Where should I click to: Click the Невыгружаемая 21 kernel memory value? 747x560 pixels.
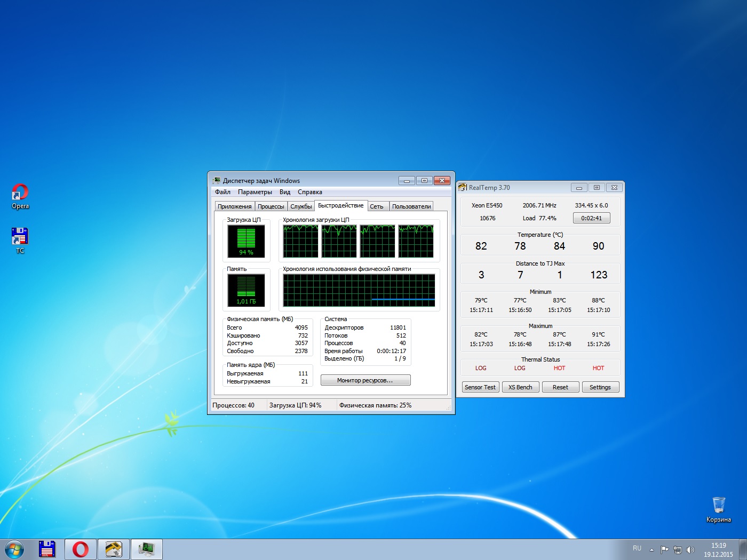(x=305, y=381)
